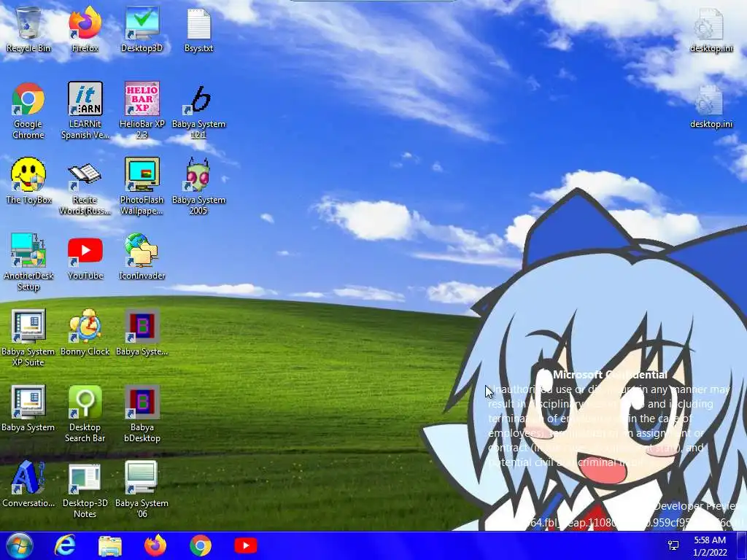Open the AnotherDesk Setup shortcut
This screenshot has height=560, width=747.
tap(28, 262)
